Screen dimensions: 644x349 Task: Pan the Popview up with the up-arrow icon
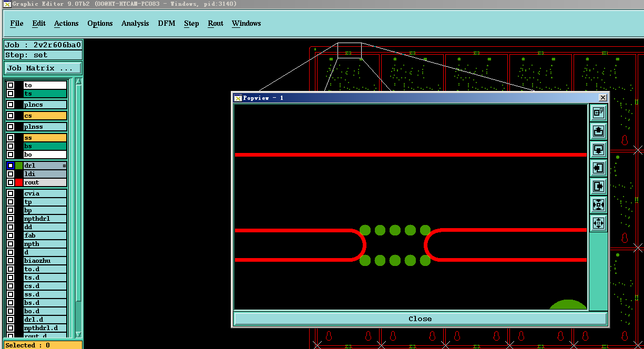pos(598,131)
